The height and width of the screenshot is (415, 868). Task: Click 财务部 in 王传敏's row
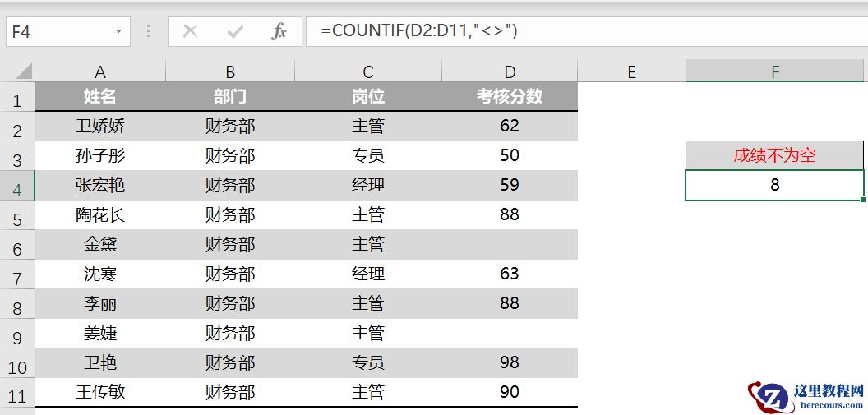tap(230, 392)
